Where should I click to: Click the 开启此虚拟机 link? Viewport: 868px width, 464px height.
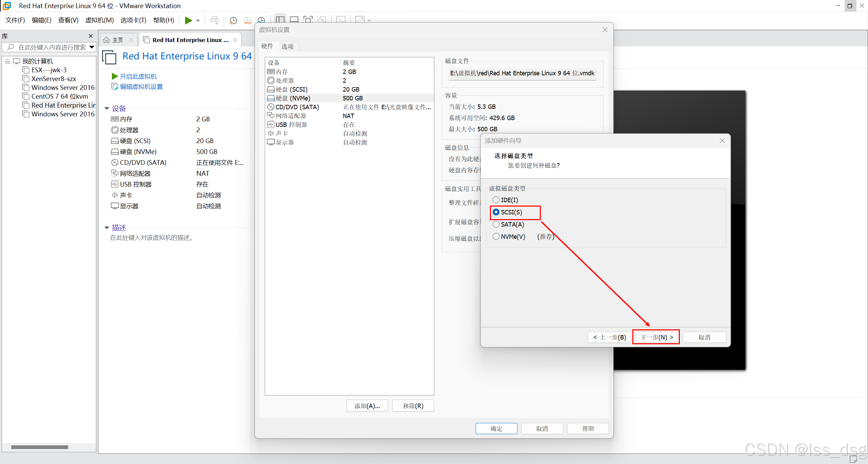(x=138, y=76)
